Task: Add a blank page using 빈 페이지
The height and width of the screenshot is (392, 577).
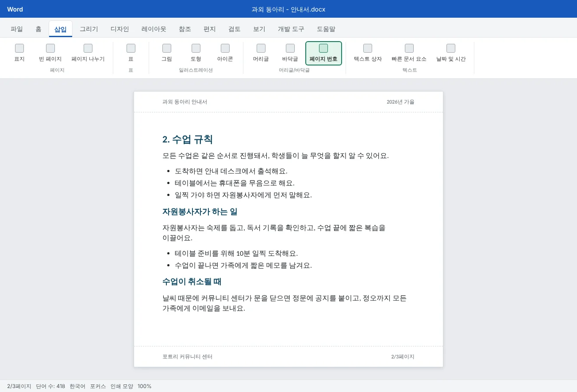Action: tap(50, 53)
